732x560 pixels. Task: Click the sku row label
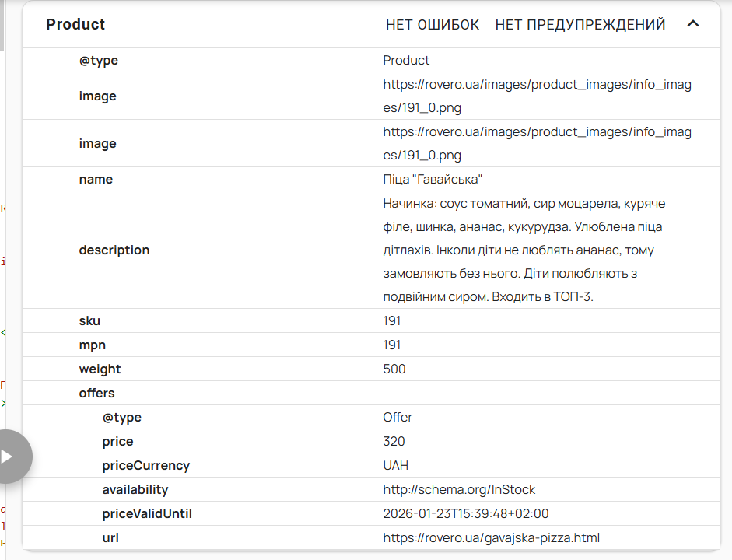pos(89,321)
